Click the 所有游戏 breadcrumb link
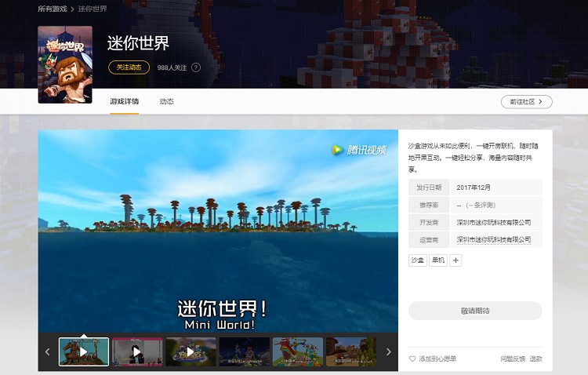This screenshot has height=375, width=588. coord(52,9)
